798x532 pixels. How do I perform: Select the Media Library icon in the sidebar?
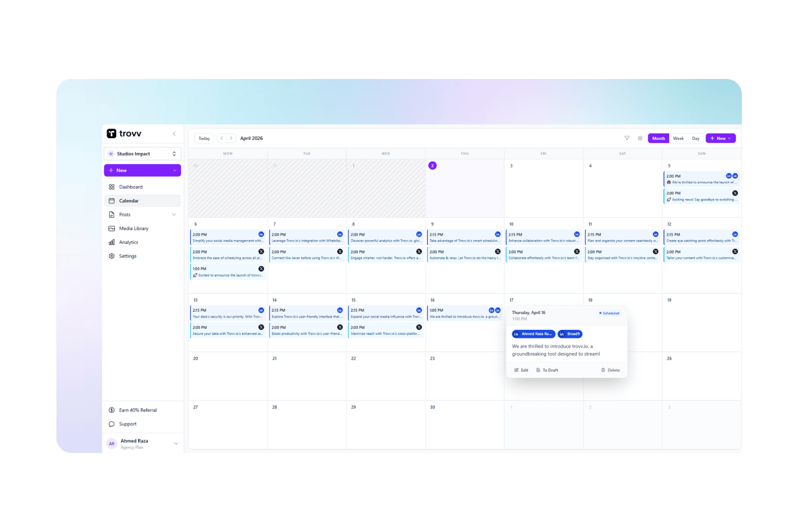112,228
